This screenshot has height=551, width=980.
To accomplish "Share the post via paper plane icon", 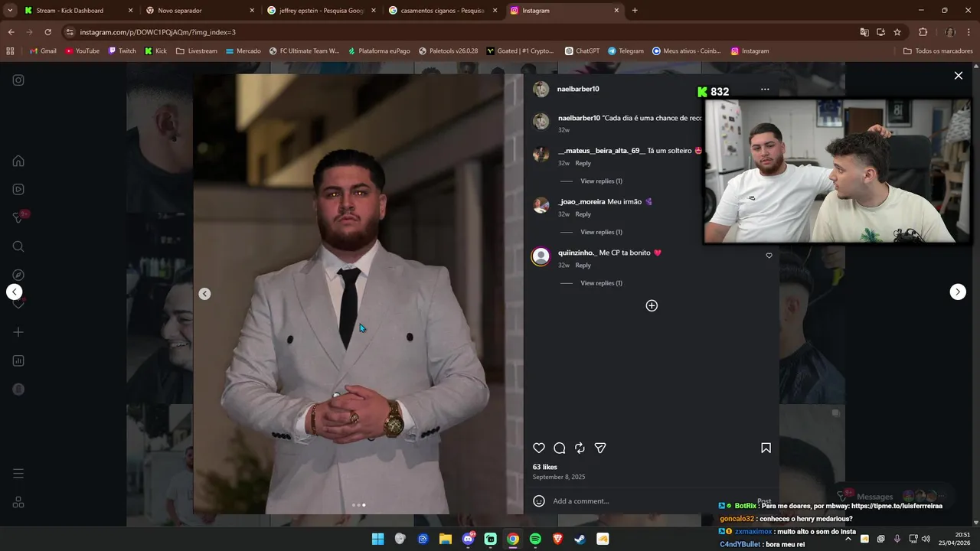I will (x=600, y=448).
